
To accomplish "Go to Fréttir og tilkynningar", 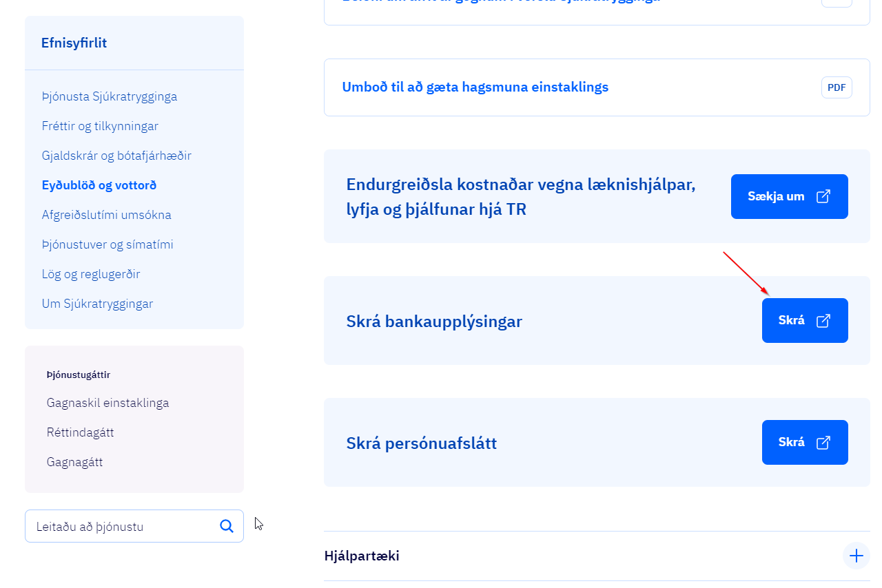I will 100,126.
